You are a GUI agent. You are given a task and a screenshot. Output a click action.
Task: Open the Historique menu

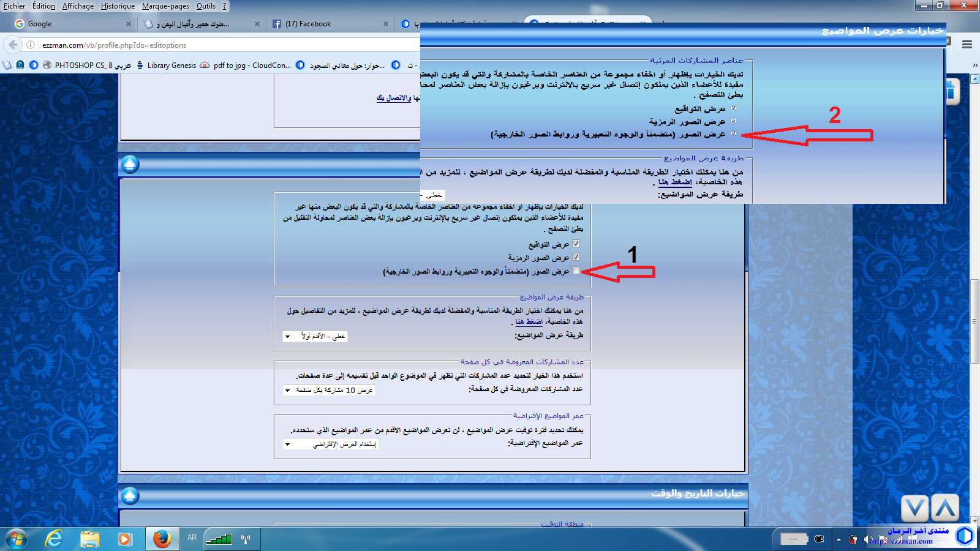click(x=118, y=6)
